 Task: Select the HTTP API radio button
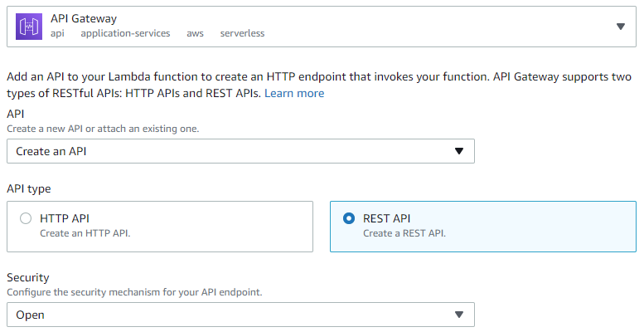point(26,218)
